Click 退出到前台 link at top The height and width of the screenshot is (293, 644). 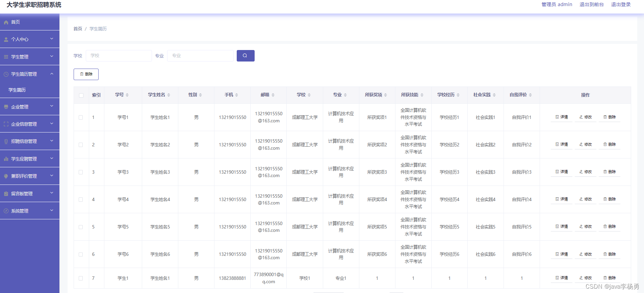point(591,5)
